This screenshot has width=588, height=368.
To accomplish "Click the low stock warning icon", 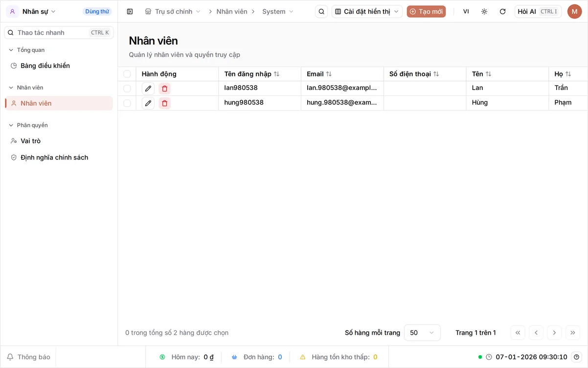I will click(x=303, y=357).
